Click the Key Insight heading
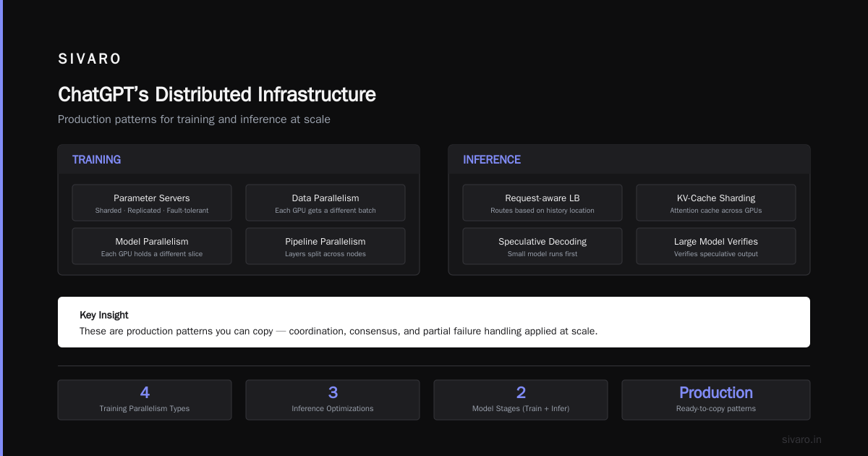This screenshot has width=868, height=456. click(104, 316)
